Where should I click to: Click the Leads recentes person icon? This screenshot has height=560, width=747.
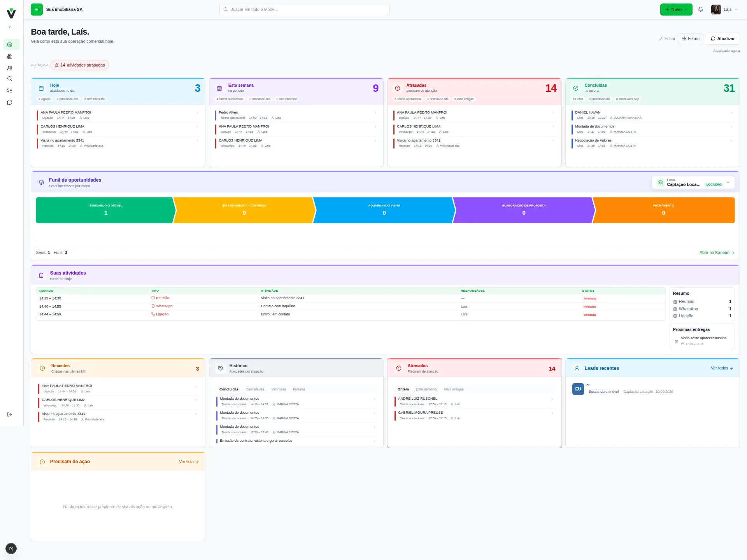point(577,368)
